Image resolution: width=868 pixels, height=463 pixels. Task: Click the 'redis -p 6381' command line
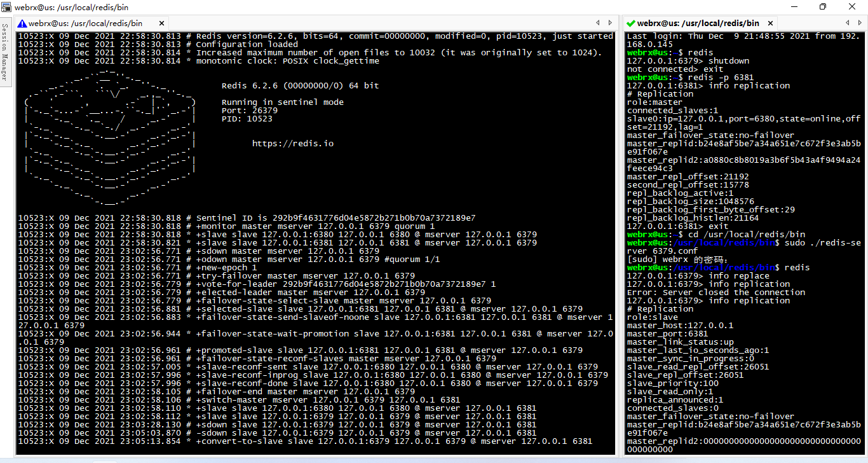pyautogui.click(x=691, y=78)
